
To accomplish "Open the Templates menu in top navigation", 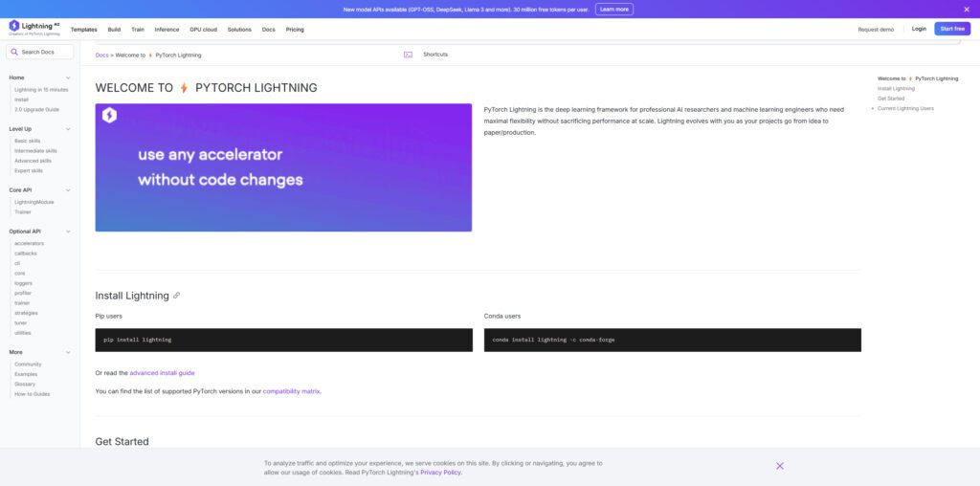I will (83, 30).
